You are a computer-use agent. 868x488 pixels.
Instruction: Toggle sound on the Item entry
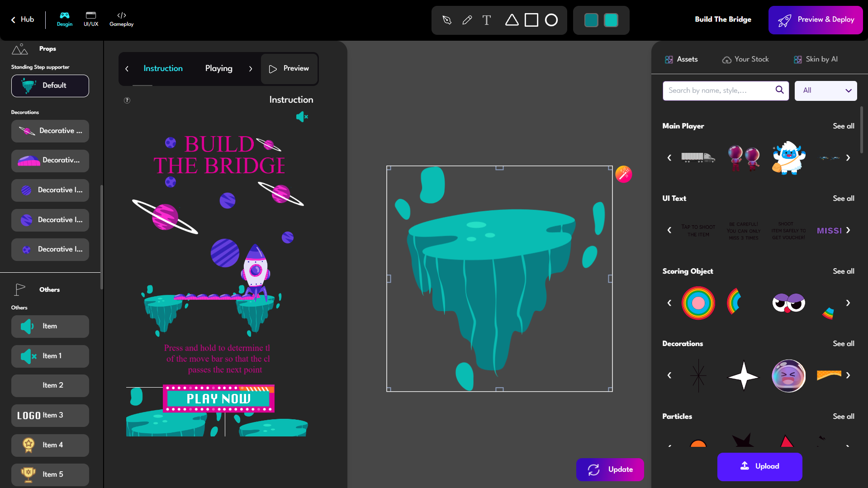point(27,326)
